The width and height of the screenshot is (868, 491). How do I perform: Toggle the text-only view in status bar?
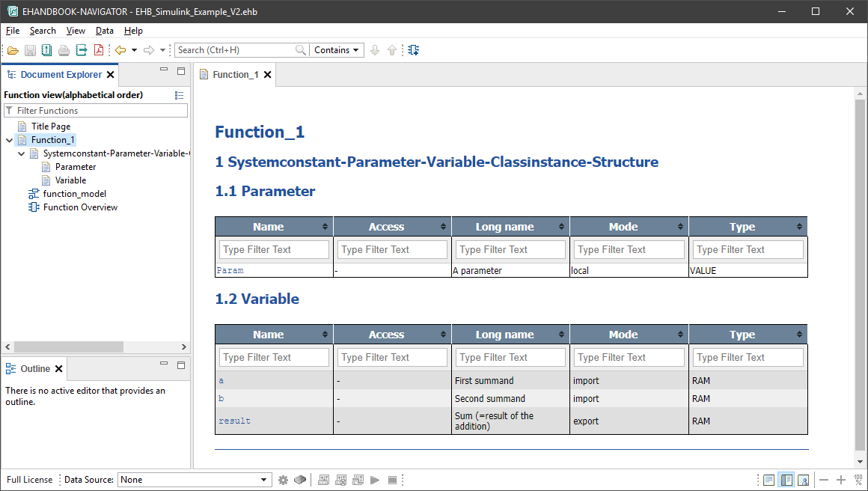[768, 480]
